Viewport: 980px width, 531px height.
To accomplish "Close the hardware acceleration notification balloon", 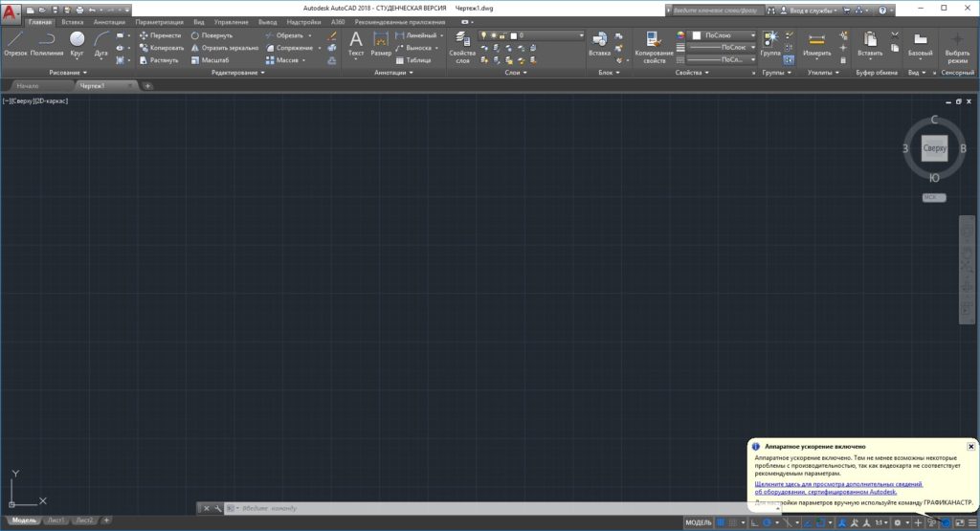I will [970, 446].
